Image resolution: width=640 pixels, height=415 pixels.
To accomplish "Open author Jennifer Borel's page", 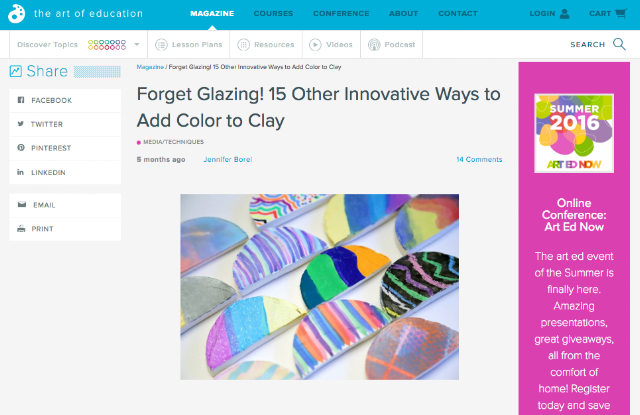I will pyautogui.click(x=228, y=160).
